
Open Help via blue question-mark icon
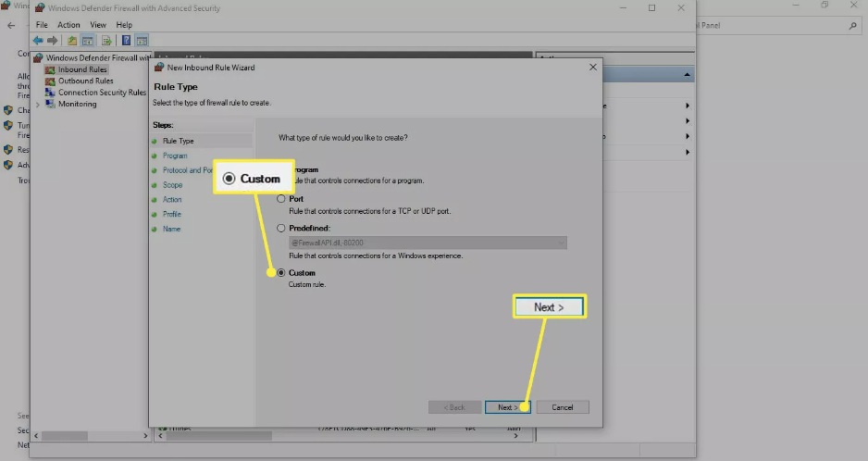(126, 41)
